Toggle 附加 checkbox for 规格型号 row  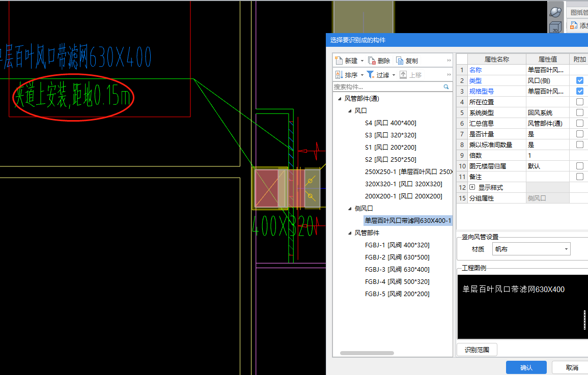pos(580,91)
